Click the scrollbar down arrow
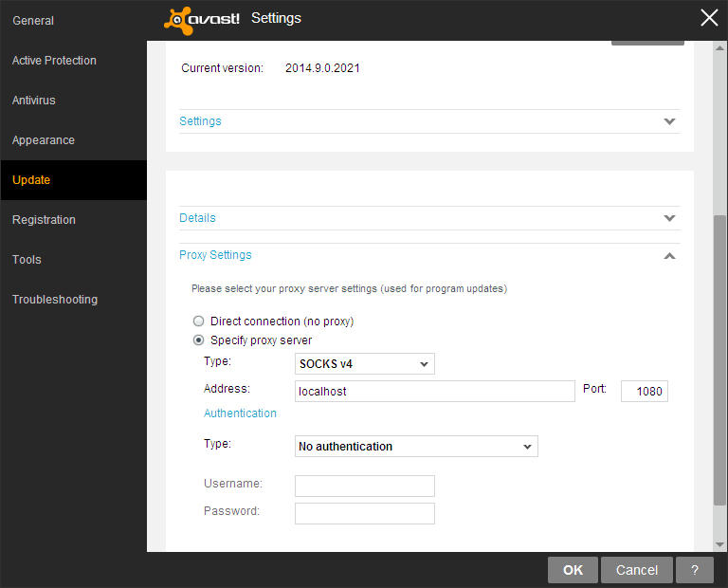The width and height of the screenshot is (728, 588). [719, 544]
